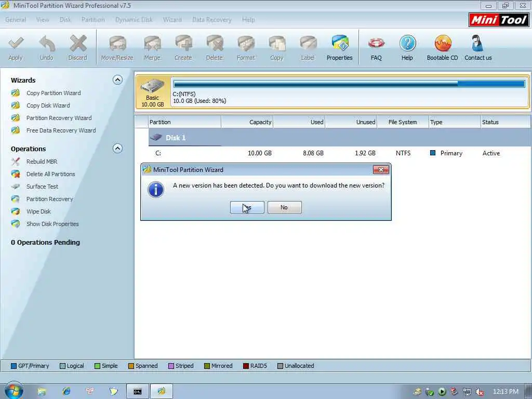Open the Data Recovery menu
Image resolution: width=532 pixels, height=399 pixels.
point(212,20)
